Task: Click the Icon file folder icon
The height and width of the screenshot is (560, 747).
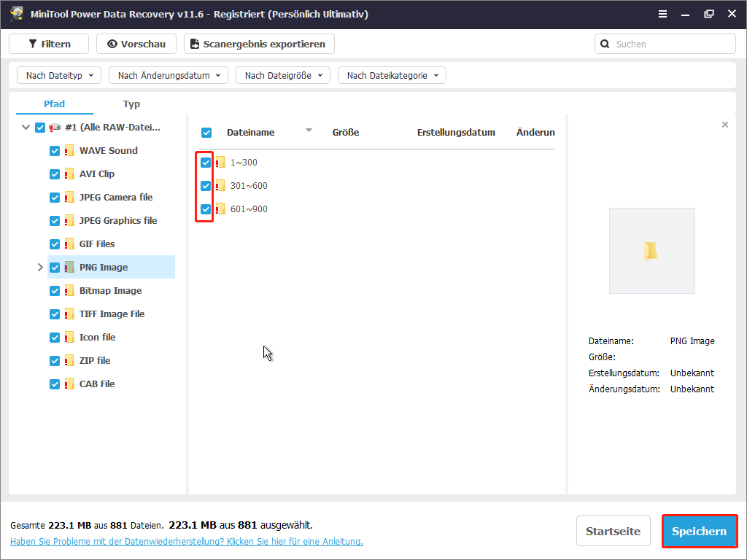Action: [x=69, y=337]
